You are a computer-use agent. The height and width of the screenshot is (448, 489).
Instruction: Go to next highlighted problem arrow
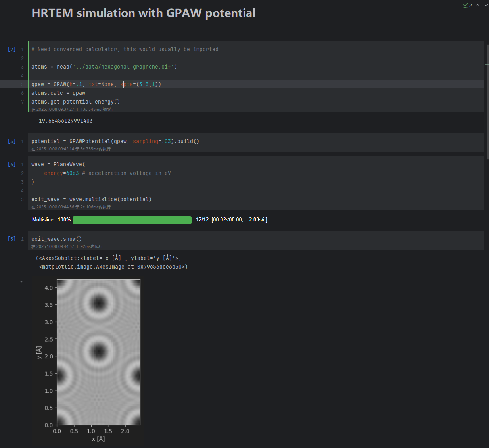pos(486,5)
